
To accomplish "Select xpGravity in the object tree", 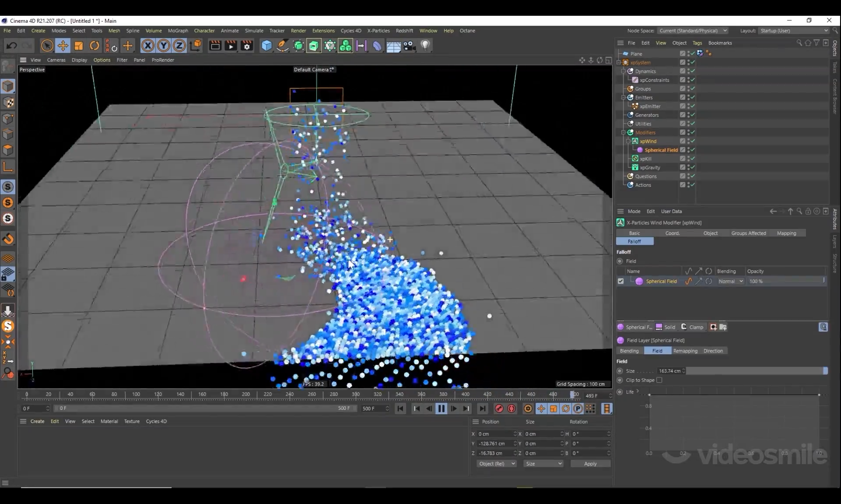I will tap(650, 167).
